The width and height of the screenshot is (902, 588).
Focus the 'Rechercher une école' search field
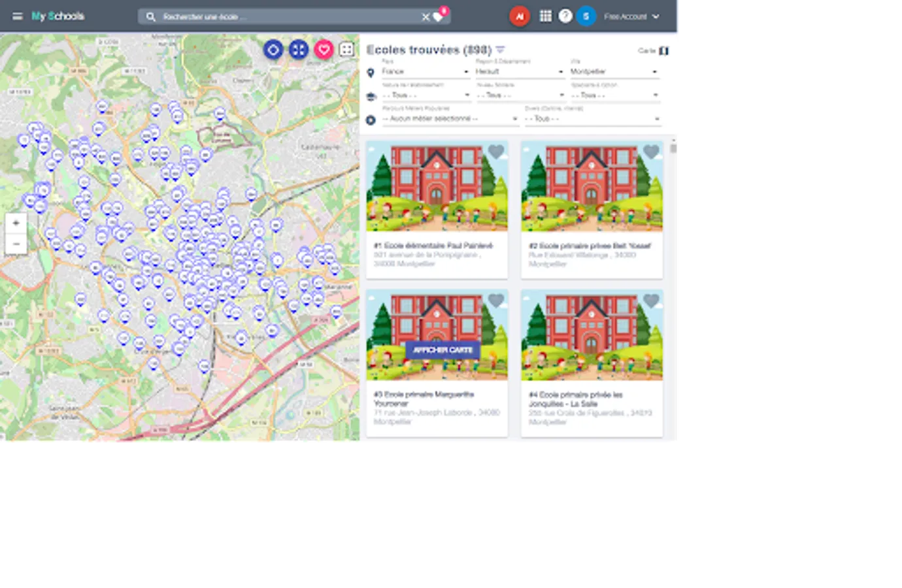pos(288,17)
